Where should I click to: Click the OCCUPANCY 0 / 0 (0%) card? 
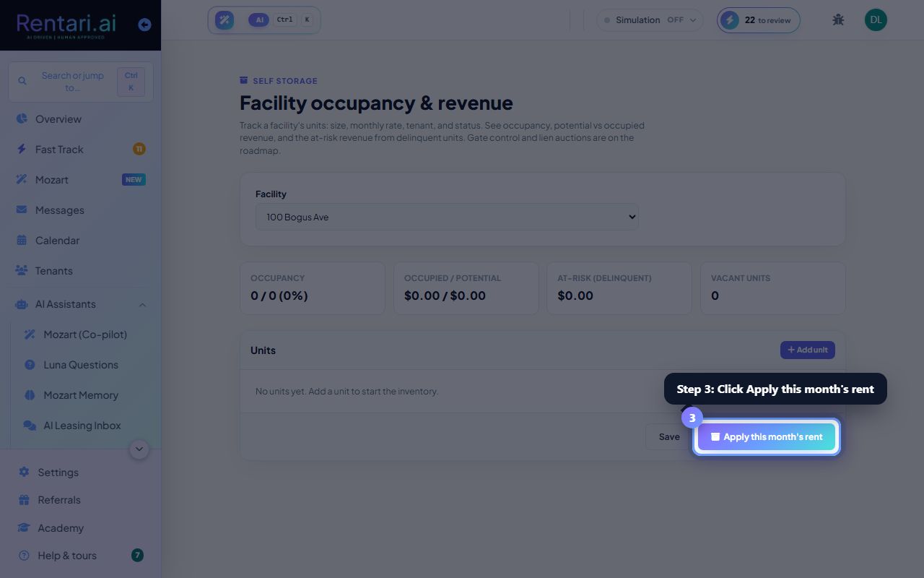[x=313, y=288]
